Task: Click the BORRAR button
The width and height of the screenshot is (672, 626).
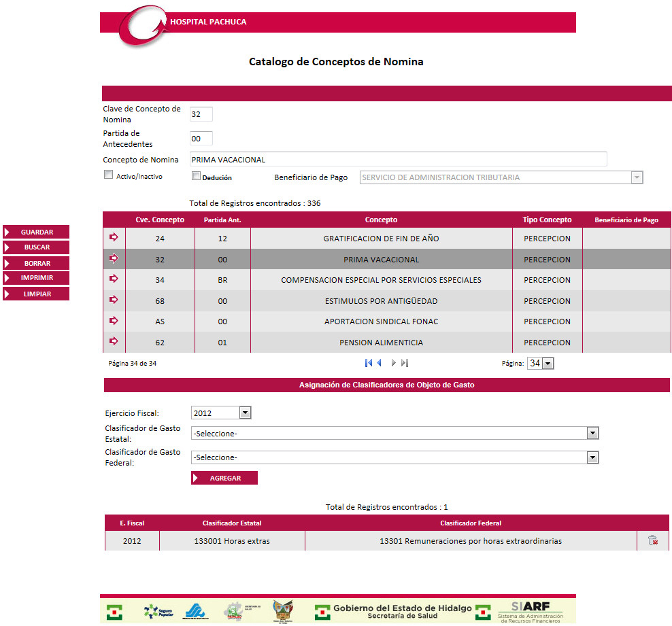Action: [36, 263]
